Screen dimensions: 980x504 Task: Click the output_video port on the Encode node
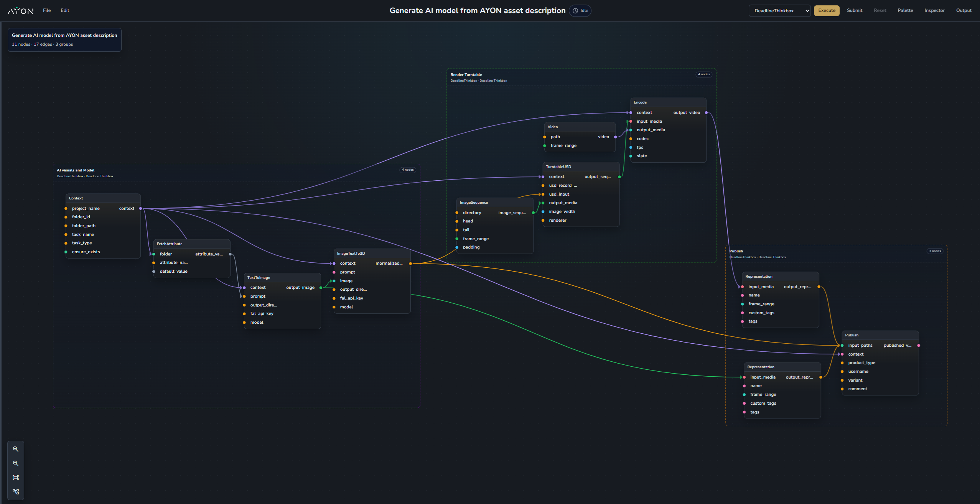706,113
